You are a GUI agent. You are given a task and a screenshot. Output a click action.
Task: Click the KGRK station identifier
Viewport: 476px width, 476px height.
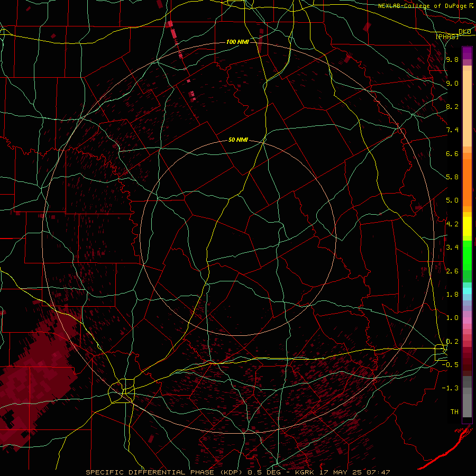click(x=305, y=472)
